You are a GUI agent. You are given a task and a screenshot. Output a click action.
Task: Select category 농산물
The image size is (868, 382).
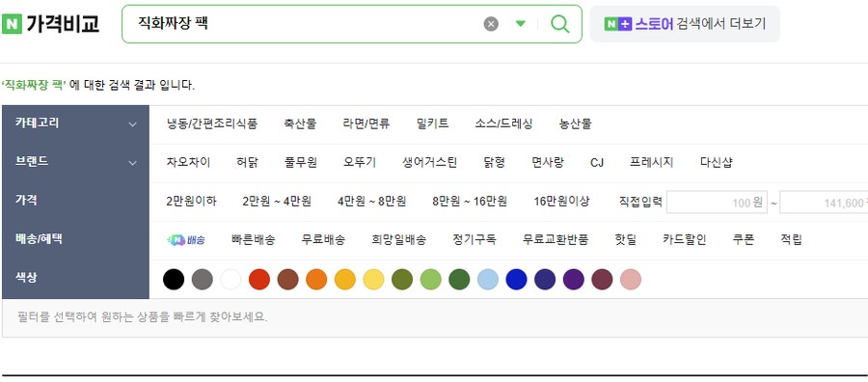(x=575, y=124)
